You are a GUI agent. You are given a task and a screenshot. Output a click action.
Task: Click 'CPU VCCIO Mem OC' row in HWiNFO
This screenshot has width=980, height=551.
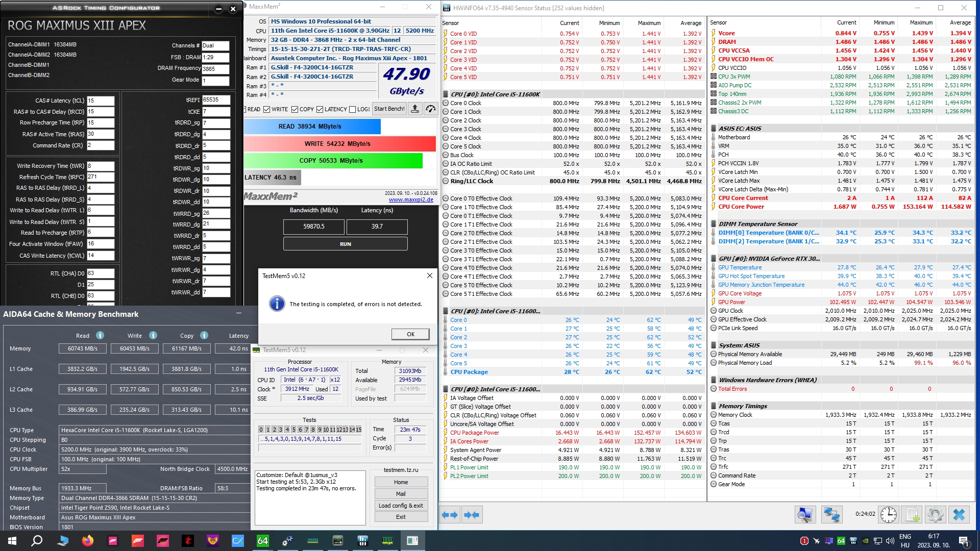841,59
